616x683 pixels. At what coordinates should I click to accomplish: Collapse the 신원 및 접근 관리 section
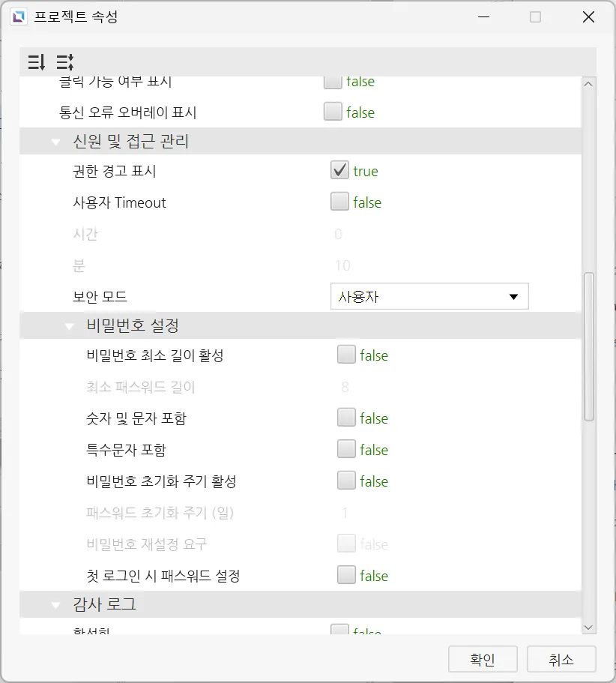click(56, 141)
